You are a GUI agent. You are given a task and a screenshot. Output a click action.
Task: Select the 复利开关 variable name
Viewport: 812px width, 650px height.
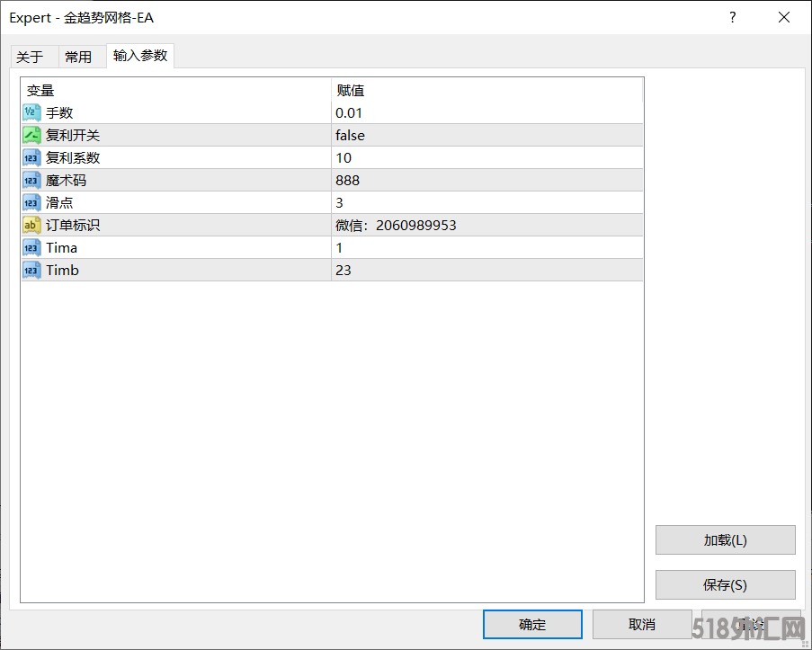coord(73,135)
